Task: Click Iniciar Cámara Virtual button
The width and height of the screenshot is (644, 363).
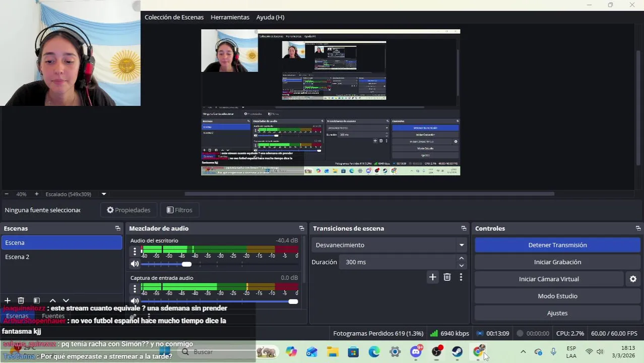Action: [x=549, y=279]
